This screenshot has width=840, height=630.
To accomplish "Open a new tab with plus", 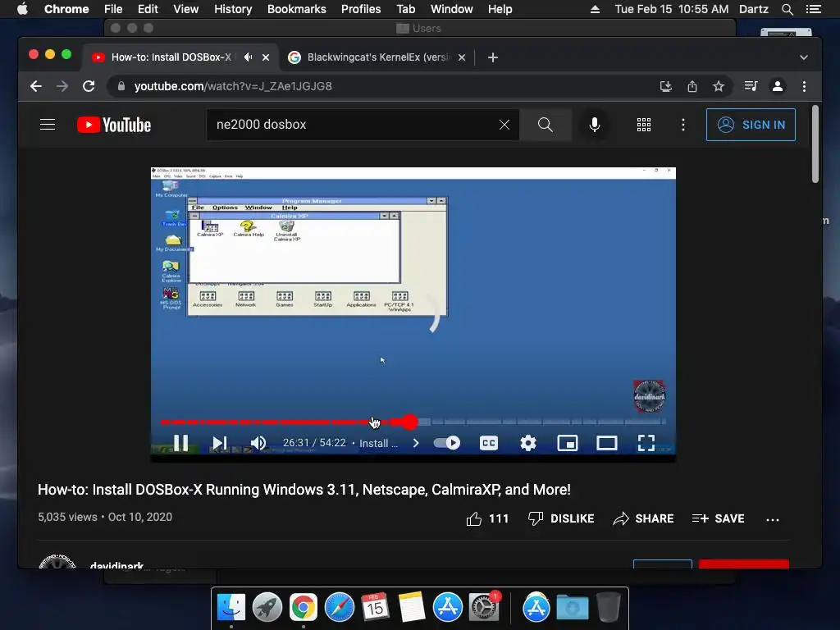I will pyautogui.click(x=493, y=57).
